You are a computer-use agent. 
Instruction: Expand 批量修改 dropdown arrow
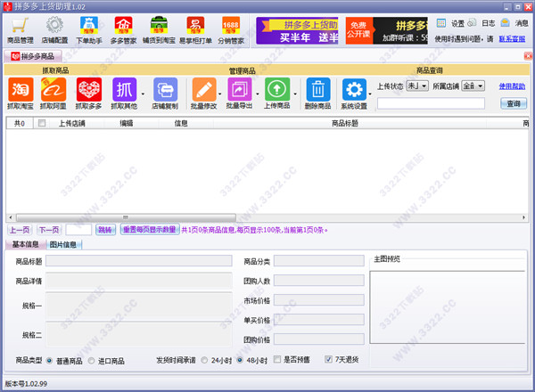(x=219, y=94)
